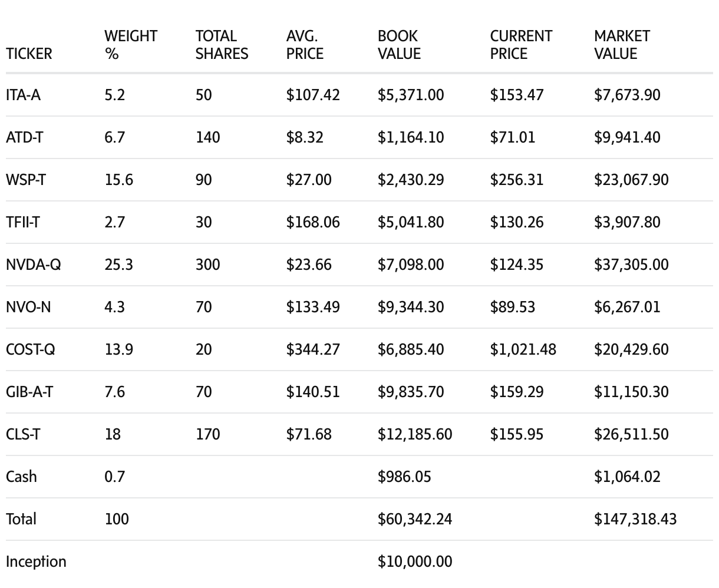Click the CURRENT PRICE column header
This screenshot has height=588, width=719.
[521, 45]
